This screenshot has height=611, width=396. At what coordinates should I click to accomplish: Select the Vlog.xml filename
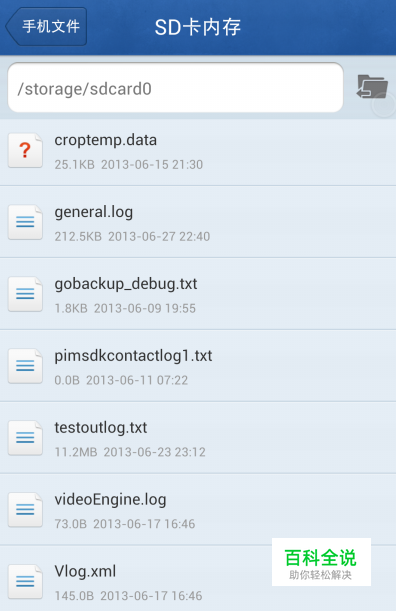[x=85, y=572]
